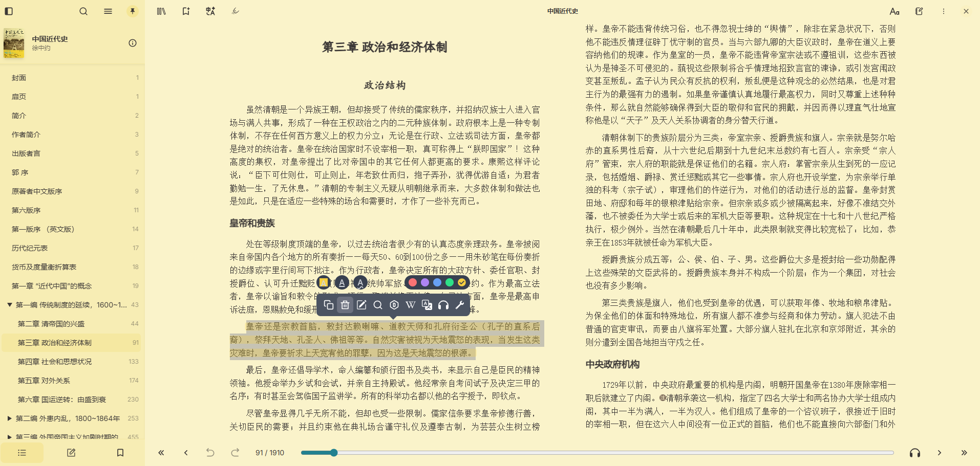Collapse the 第一编 传统制度的延续 section

point(10,305)
